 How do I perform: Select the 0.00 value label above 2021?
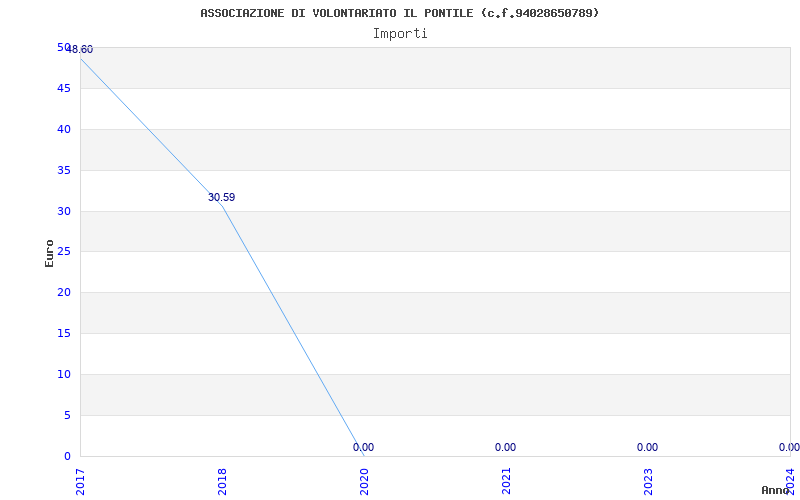pos(505,447)
